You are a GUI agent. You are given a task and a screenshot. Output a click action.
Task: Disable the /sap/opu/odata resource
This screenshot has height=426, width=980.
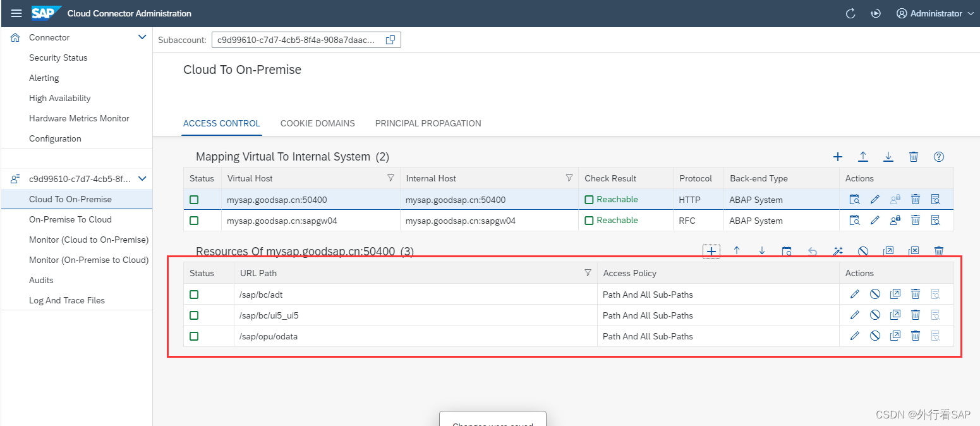point(875,336)
